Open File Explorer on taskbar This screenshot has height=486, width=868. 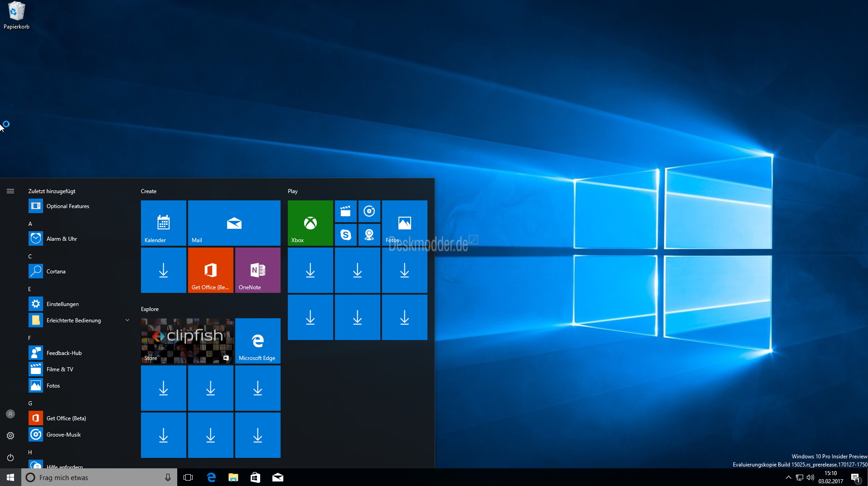(x=233, y=477)
